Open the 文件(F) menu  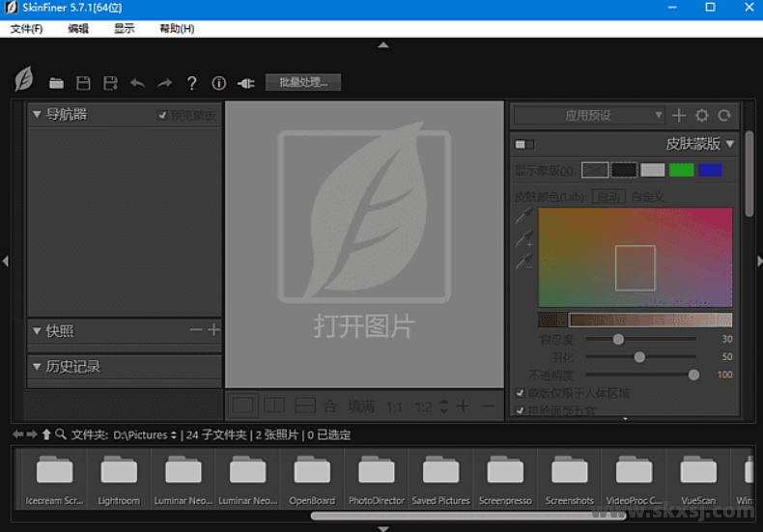pos(26,29)
